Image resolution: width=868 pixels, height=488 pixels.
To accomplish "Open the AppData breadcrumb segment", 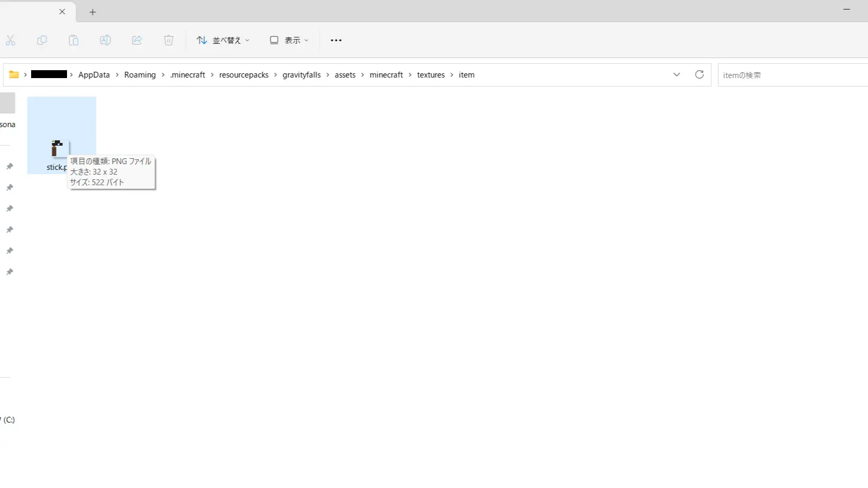I will [94, 75].
